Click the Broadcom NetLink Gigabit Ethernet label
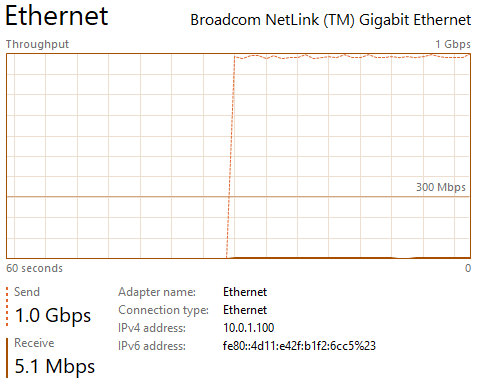 (331, 20)
